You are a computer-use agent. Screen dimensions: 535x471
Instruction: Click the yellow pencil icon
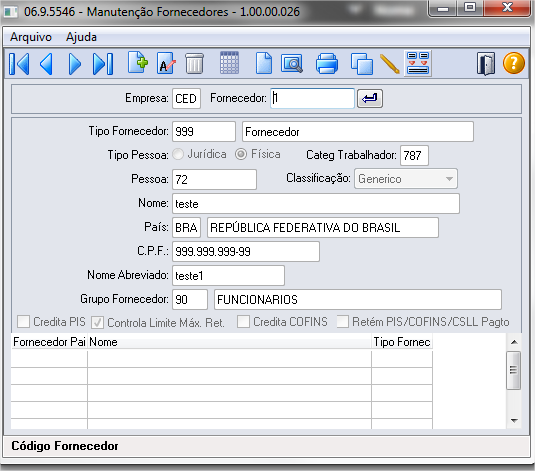coord(390,64)
